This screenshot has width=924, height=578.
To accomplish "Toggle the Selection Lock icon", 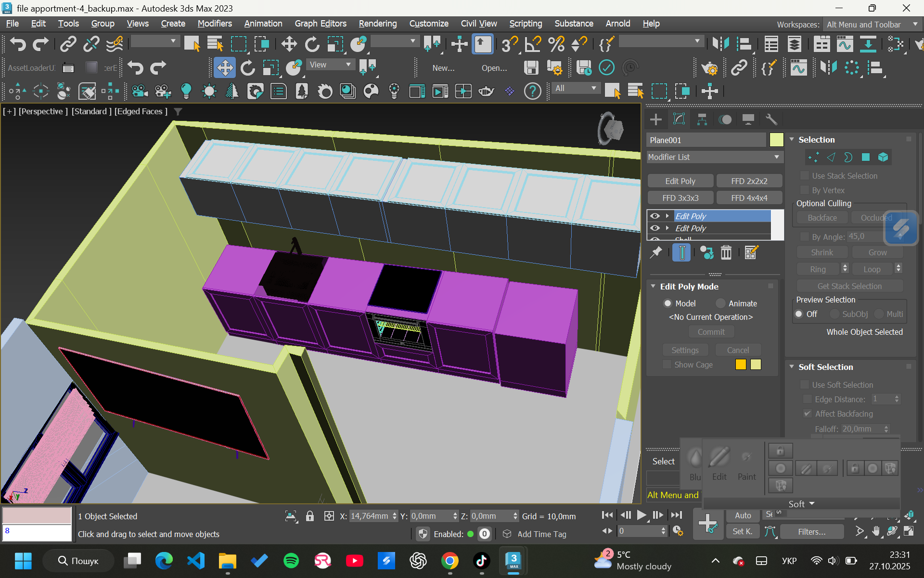I will click(310, 516).
